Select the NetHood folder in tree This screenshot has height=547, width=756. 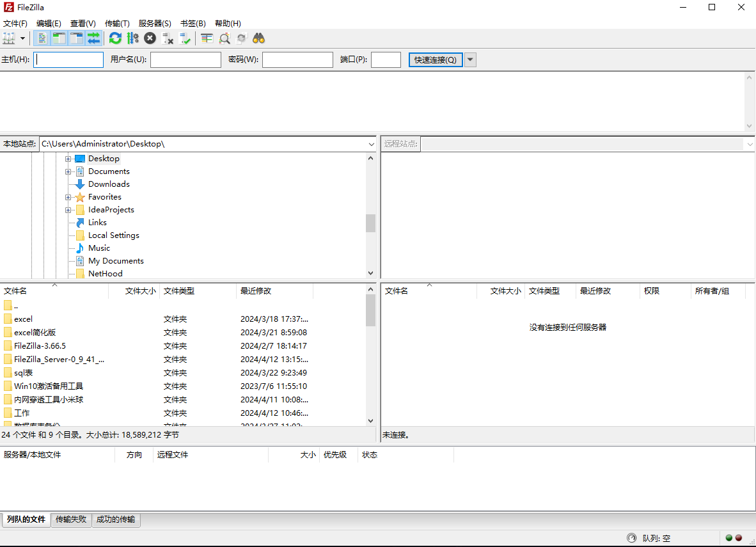(x=106, y=274)
